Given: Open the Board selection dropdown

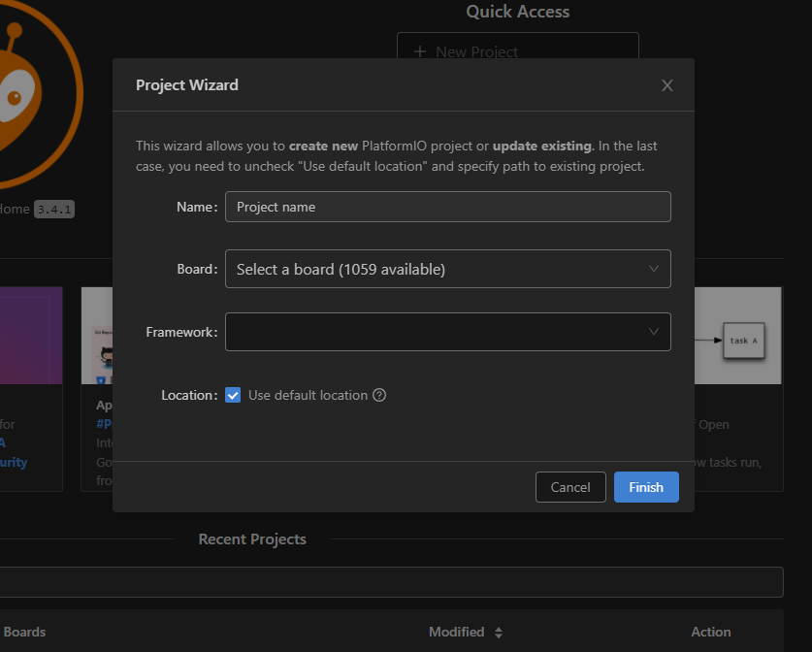Looking at the screenshot, I should click(x=437, y=269).
